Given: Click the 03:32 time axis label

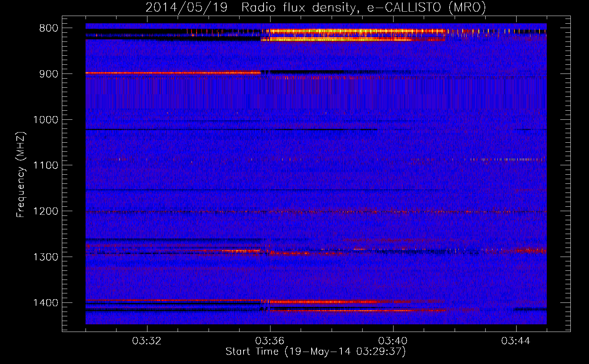Looking at the screenshot, I should coord(147,341).
